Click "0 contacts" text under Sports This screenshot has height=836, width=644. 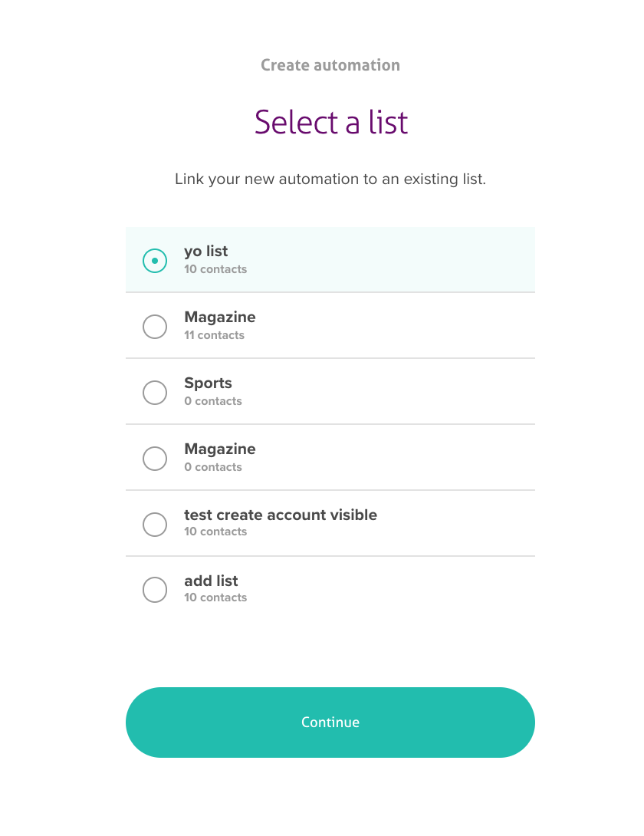212,401
